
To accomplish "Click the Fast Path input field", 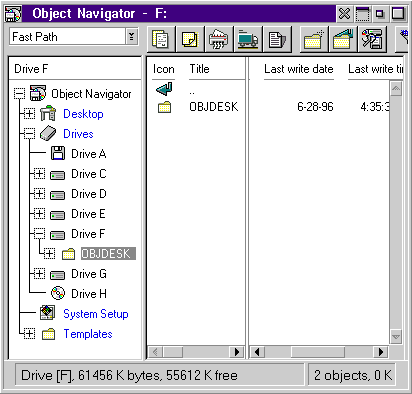I will (67, 36).
